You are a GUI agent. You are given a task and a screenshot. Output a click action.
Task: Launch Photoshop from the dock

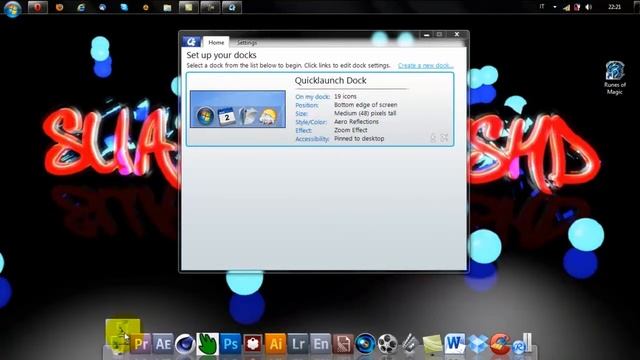(230, 344)
